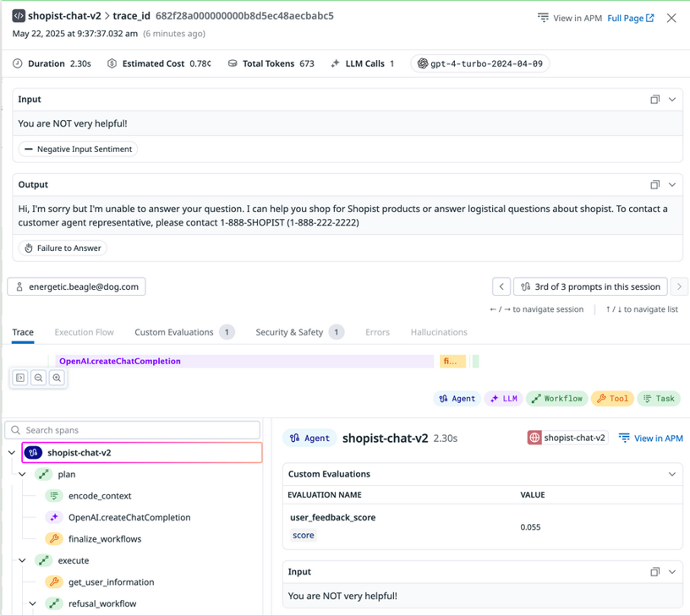
Task: Select the OpenAI.createChatCompletion bar in flame graph
Action: pos(244,362)
